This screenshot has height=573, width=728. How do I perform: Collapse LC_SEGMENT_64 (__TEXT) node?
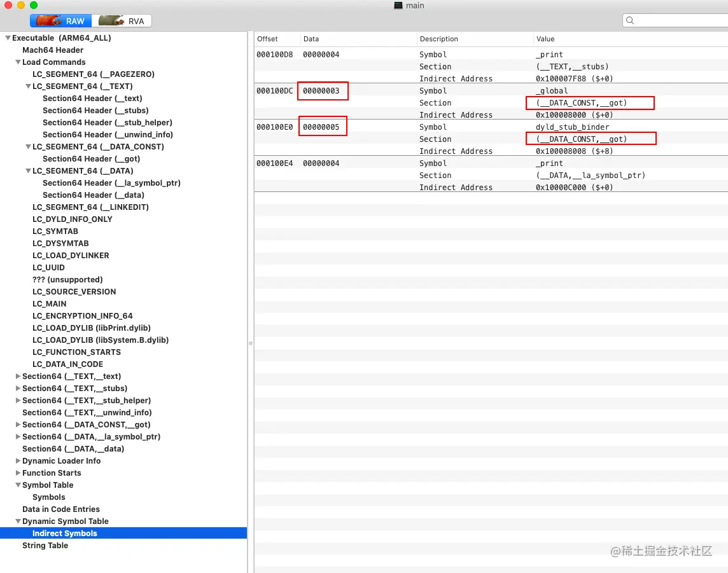pos(29,86)
